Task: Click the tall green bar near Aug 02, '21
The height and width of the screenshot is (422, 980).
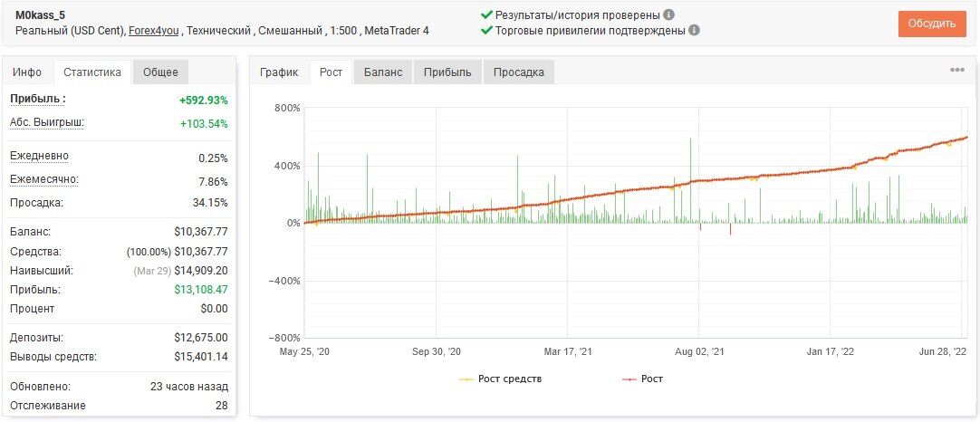Action: (x=691, y=180)
